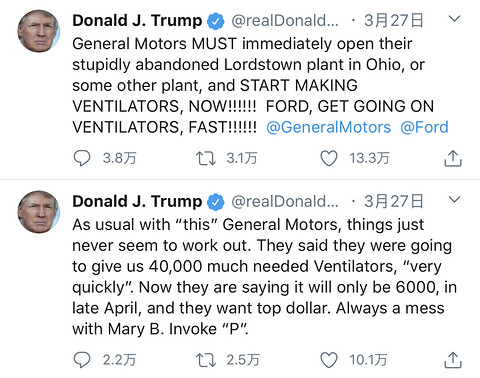Click the avatar on the first tweet

39,31
